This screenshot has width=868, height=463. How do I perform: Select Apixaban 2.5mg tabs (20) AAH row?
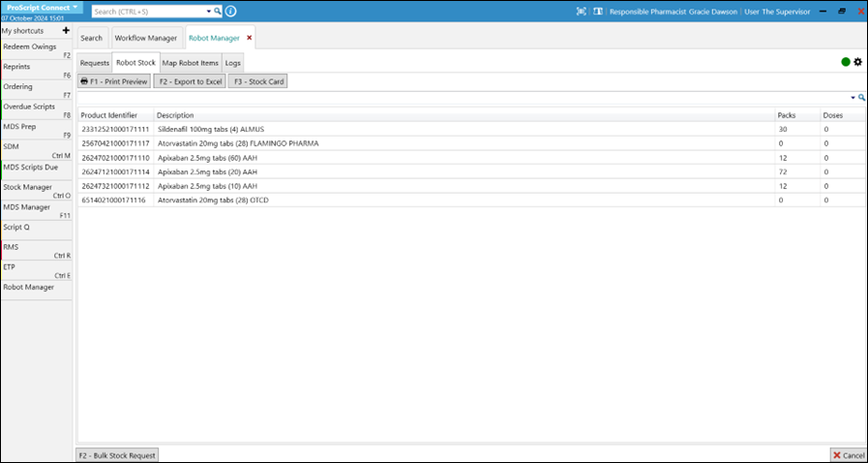(471, 171)
